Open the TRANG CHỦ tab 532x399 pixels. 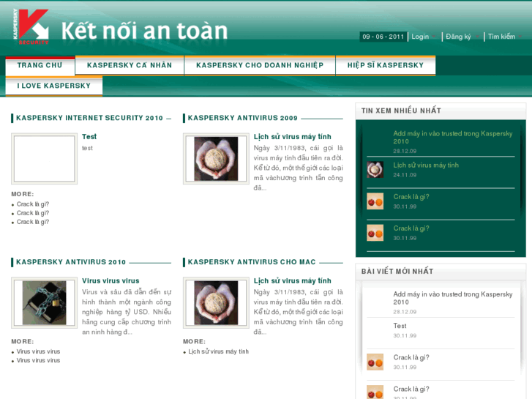tap(40, 66)
